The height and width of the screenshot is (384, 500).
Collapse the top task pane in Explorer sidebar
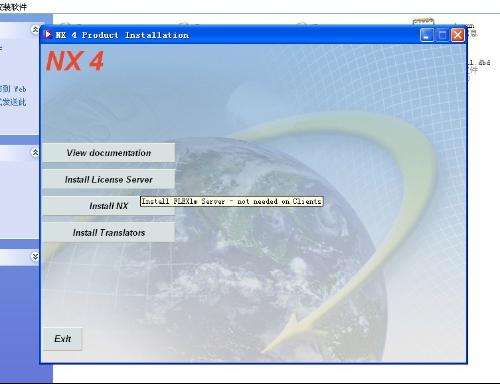click(35, 30)
